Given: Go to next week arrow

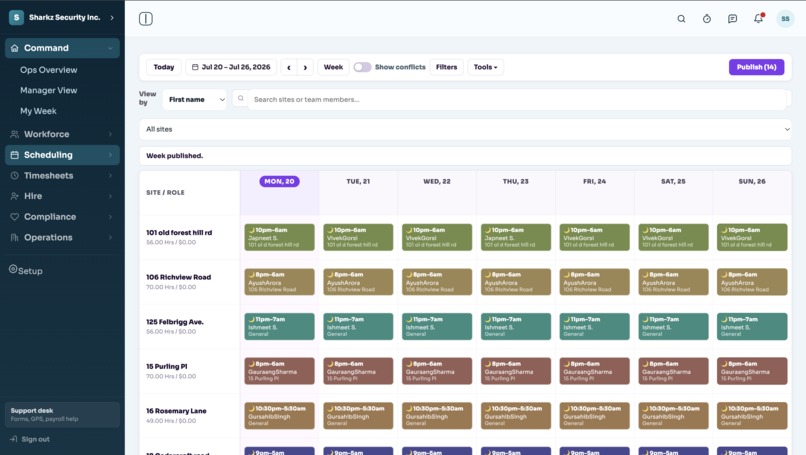Looking at the screenshot, I should (305, 67).
